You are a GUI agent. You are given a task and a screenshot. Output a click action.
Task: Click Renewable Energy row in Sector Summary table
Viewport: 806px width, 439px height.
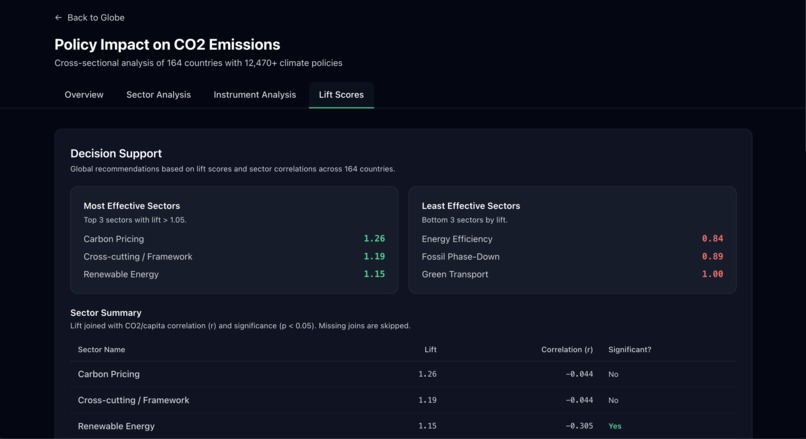tap(403, 426)
